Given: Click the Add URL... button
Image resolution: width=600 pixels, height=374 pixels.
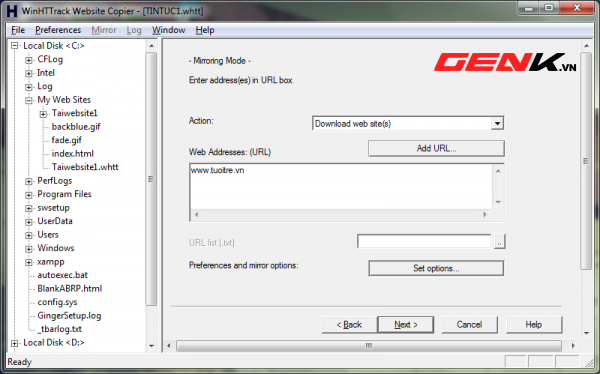Looking at the screenshot, I should 436,149.
